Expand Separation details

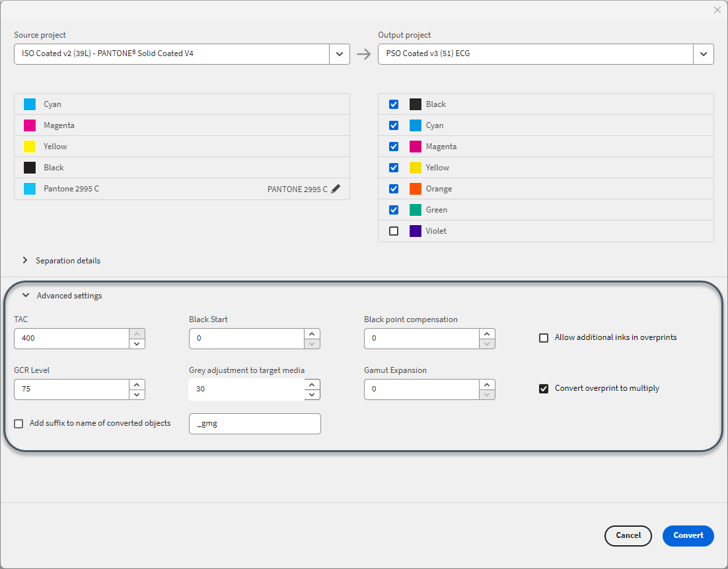[x=25, y=261]
